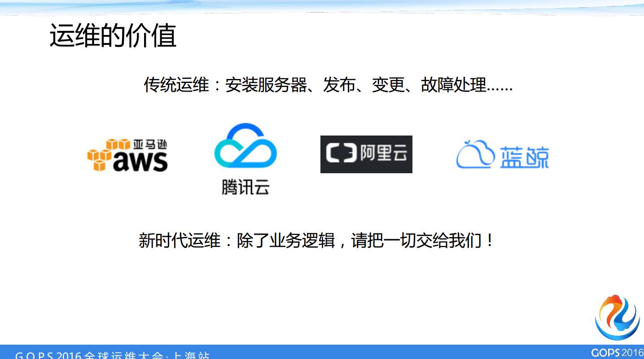Click the 蓝鲸 BlueKing logo
This screenshot has height=359, width=644.
503,154
